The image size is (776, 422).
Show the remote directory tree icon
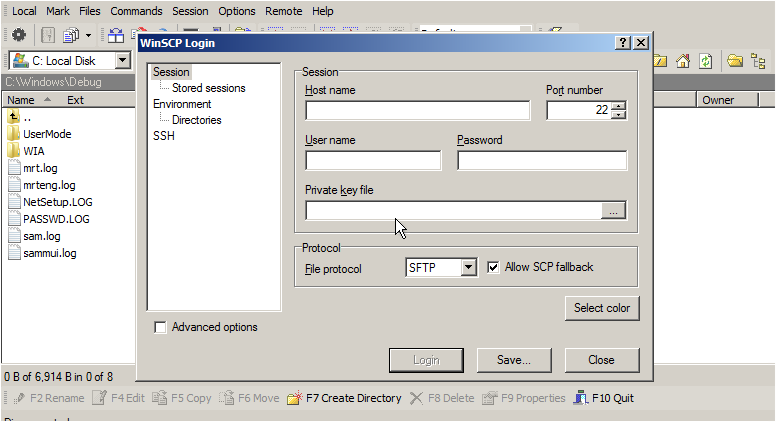[758, 61]
